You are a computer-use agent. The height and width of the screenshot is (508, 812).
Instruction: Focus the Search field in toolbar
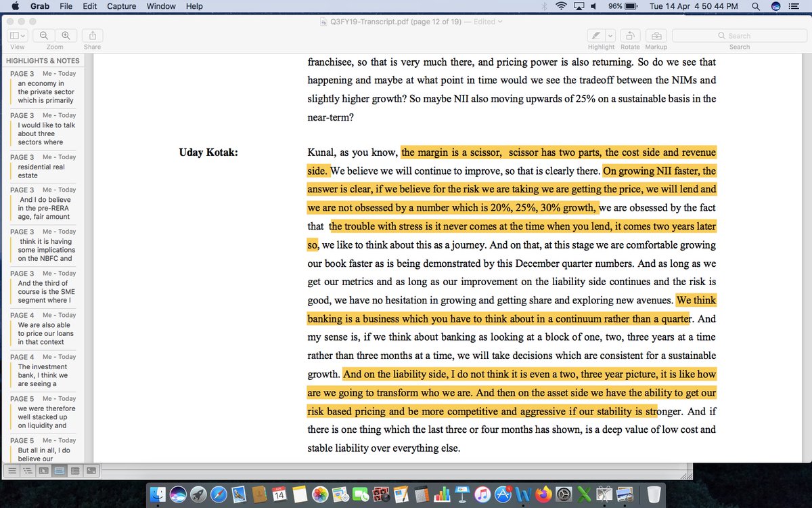739,35
